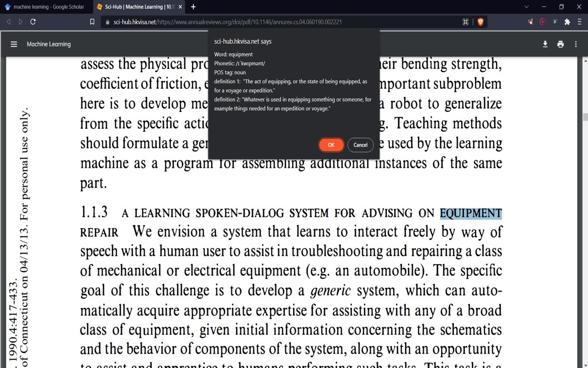This screenshot has width=588, height=368.
Task: Toggle Brave Shields via the lion icon
Action: point(481,22)
